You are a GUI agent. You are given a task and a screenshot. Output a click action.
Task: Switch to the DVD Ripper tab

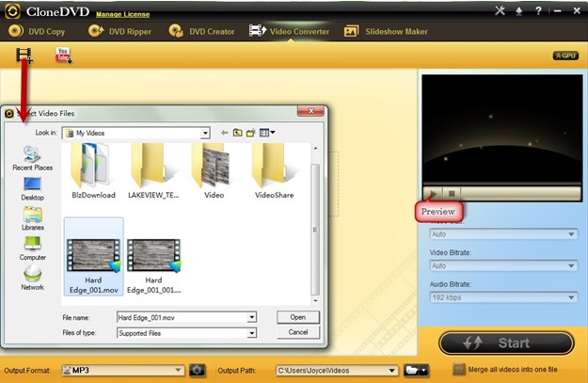pyautogui.click(x=119, y=31)
